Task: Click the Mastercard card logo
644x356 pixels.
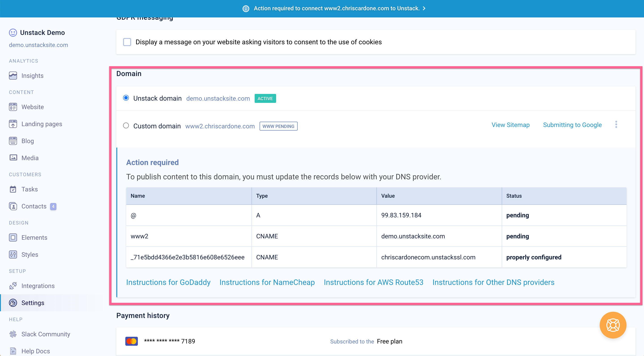Action: [132, 341]
